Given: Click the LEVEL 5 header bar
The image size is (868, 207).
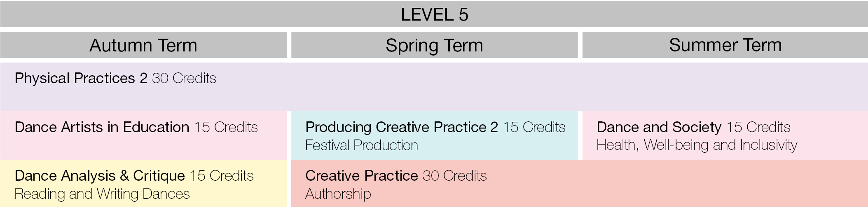Looking at the screenshot, I should coord(434,14).
